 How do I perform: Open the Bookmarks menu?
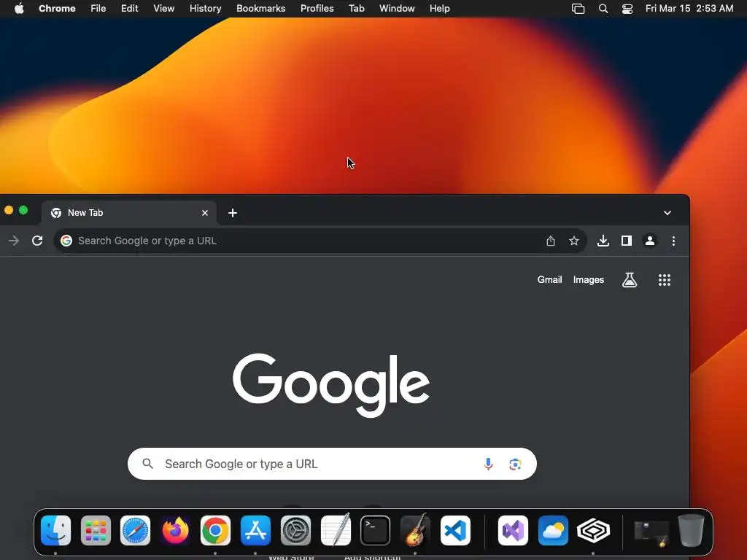[x=261, y=9]
